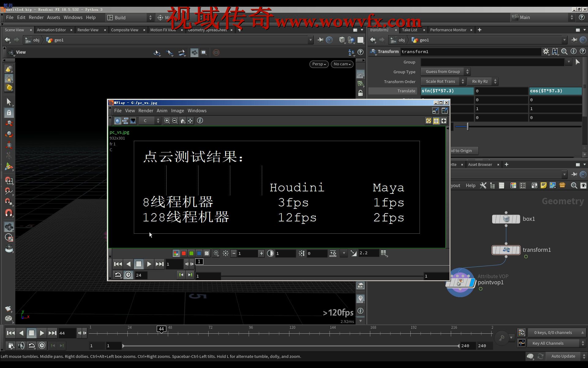Toggle the viewport lock camera icon
This screenshot has width=588, height=368.
coord(360,93)
